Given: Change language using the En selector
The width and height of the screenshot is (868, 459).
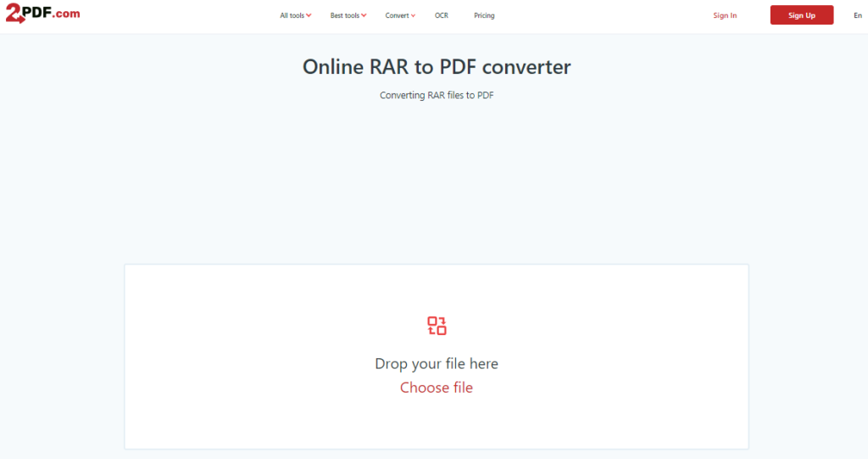Looking at the screenshot, I should (857, 15).
